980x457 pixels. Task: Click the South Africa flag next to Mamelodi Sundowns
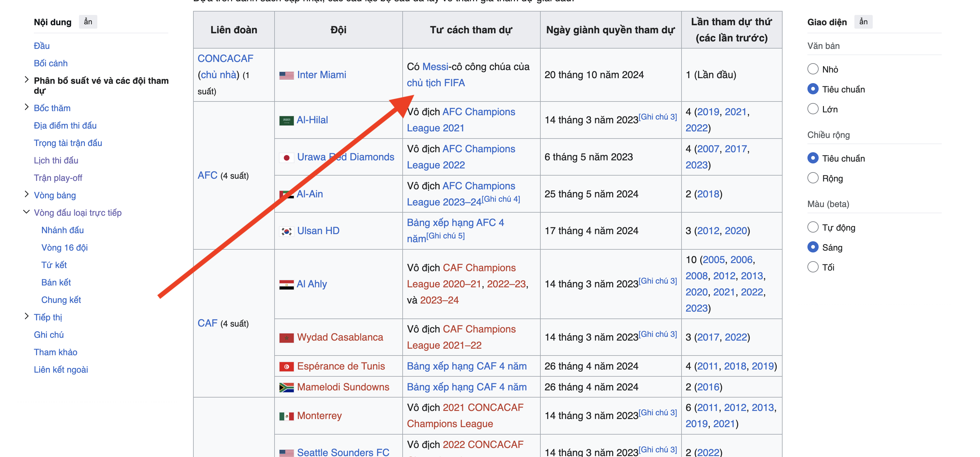pos(286,387)
